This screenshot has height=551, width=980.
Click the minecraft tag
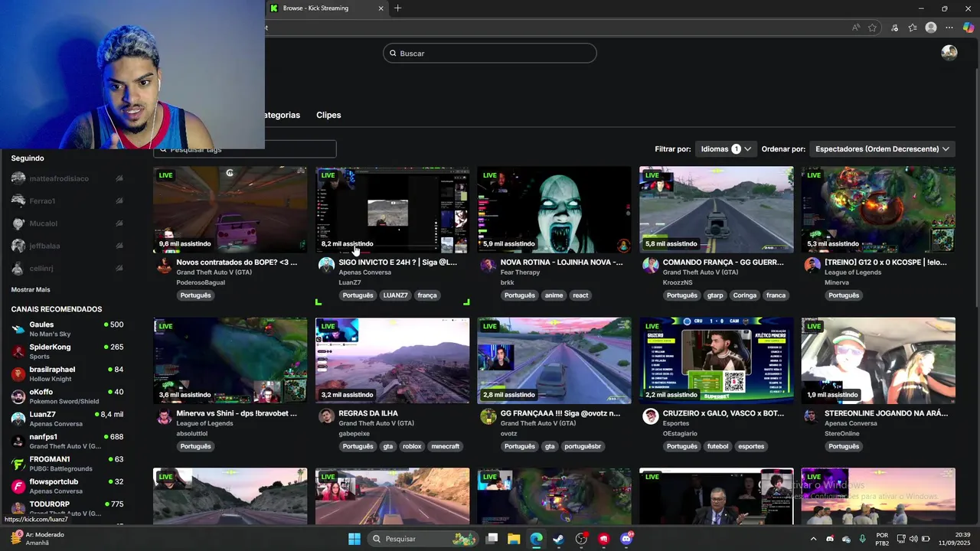[445, 446]
